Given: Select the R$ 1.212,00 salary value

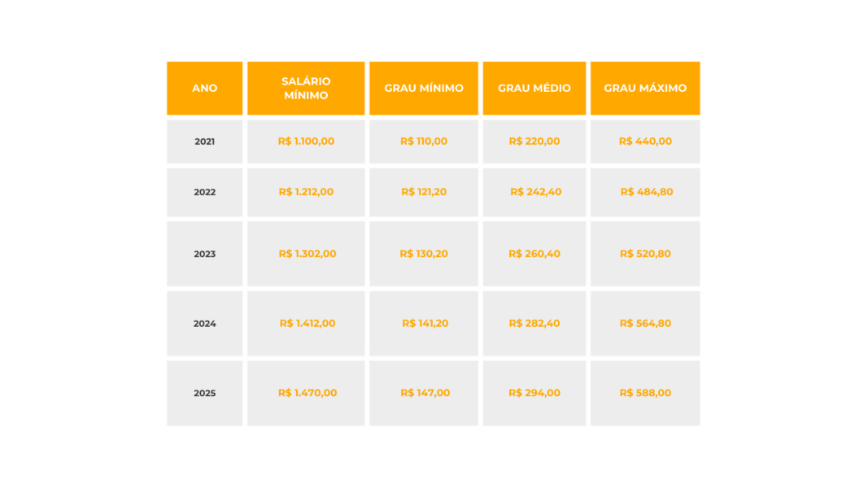Looking at the screenshot, I should [306, 192].
